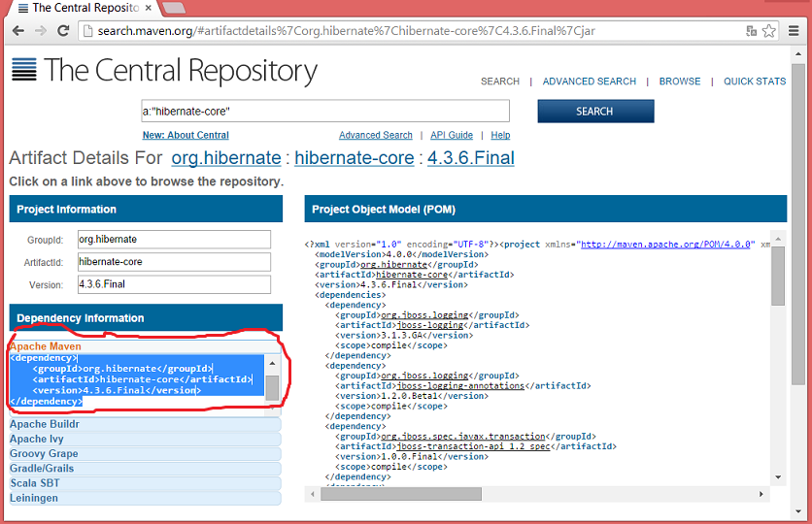812x524 pixels.
Task: Click the hibernate-core search query field
Action: click(x=325, y=112)
